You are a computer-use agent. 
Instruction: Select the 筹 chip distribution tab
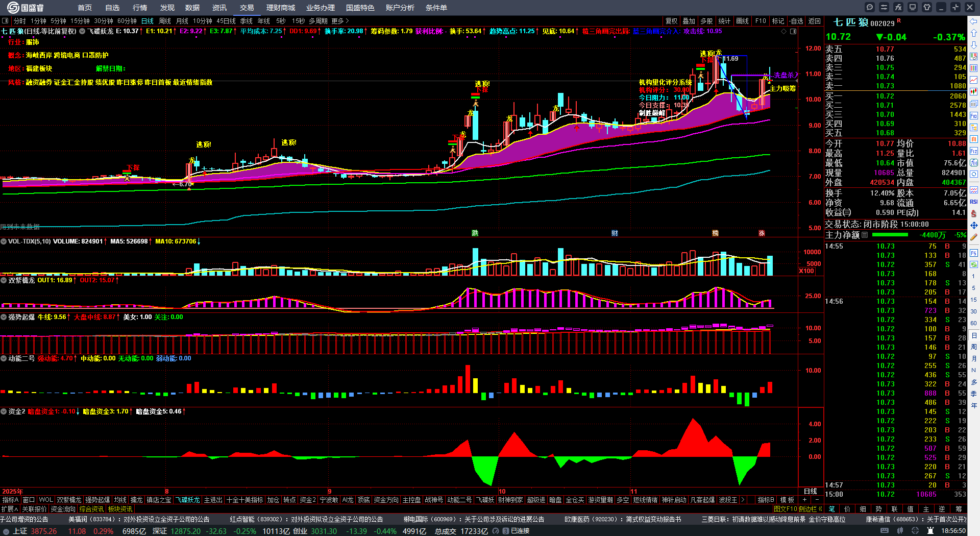(959, 509)
